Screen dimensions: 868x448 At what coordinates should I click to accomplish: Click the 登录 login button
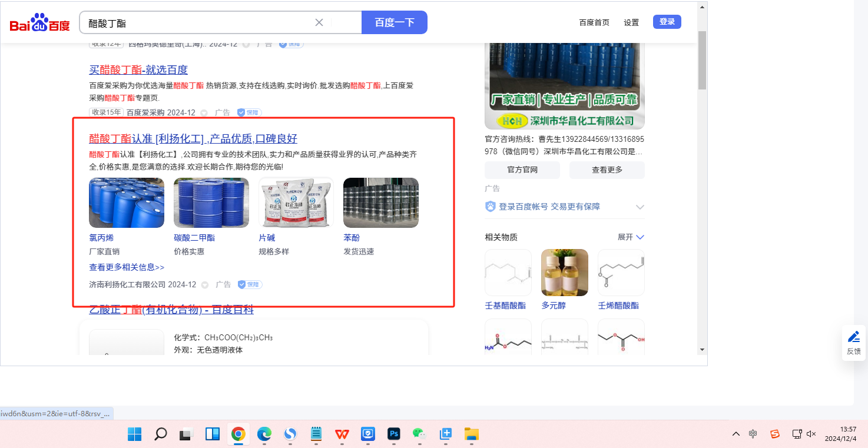pyautogui.click(x=667, y=22)
